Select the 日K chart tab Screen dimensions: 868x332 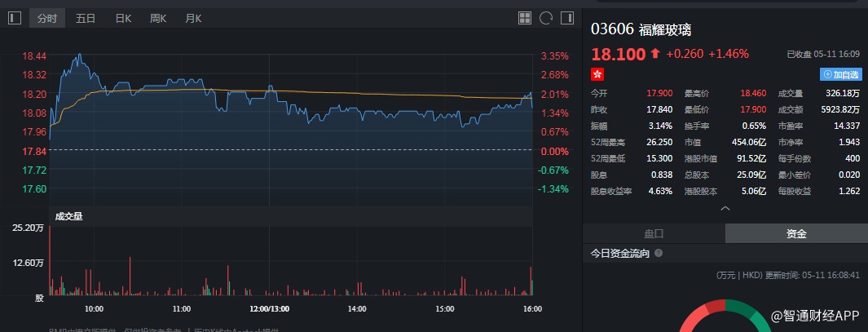123,17
